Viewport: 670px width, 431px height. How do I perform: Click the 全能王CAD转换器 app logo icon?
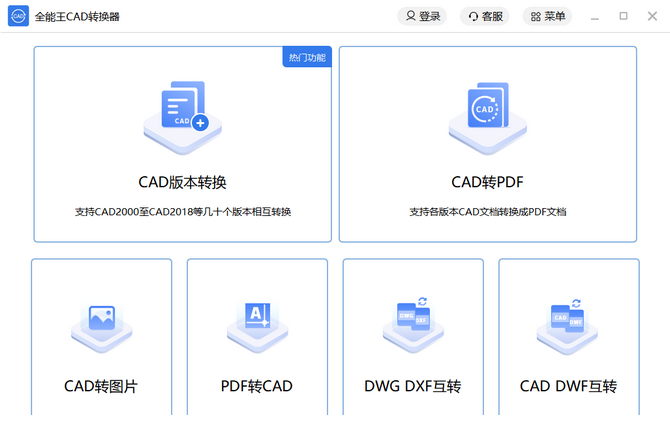click(18, 16)
